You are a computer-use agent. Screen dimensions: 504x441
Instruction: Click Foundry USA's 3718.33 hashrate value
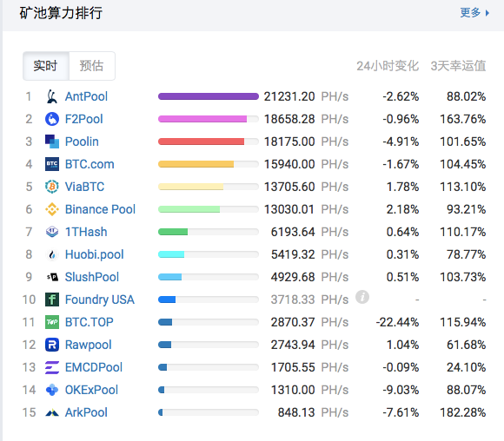pos(293,299)
